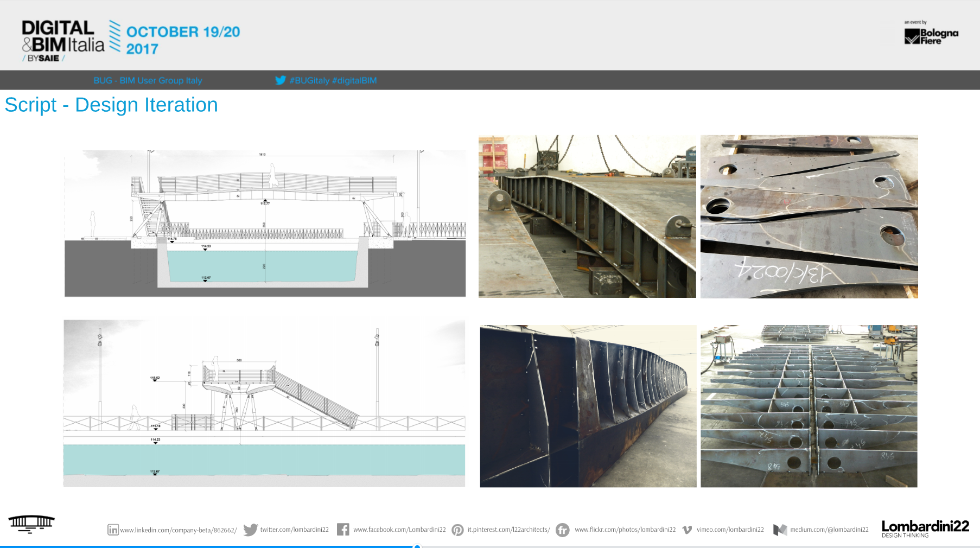
Task: Click the bridge logo icon at bottom left
Action: point(31,524)
